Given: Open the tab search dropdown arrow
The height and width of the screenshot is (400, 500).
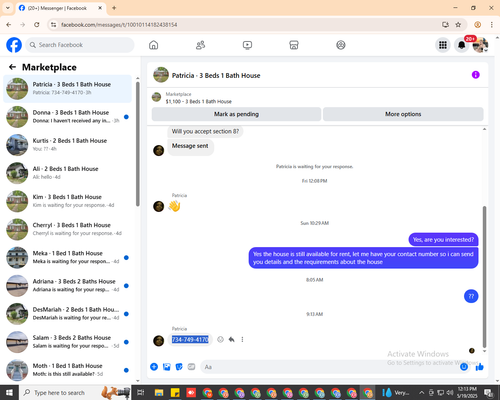Looking at the screenshot, I should pos(8,8).
